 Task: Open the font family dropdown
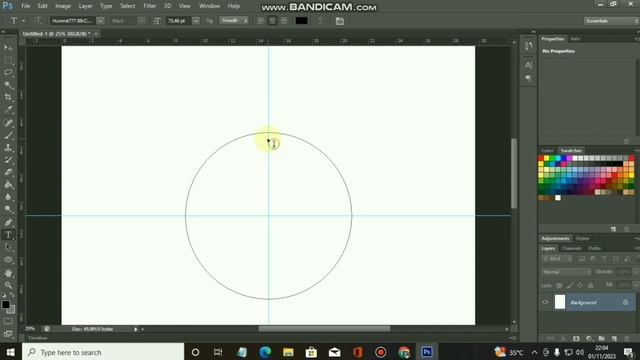click(x=100, y=21)
